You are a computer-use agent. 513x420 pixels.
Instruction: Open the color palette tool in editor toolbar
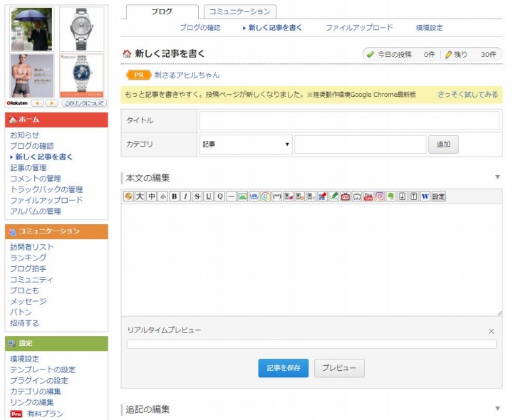click(x=128, y=196)
